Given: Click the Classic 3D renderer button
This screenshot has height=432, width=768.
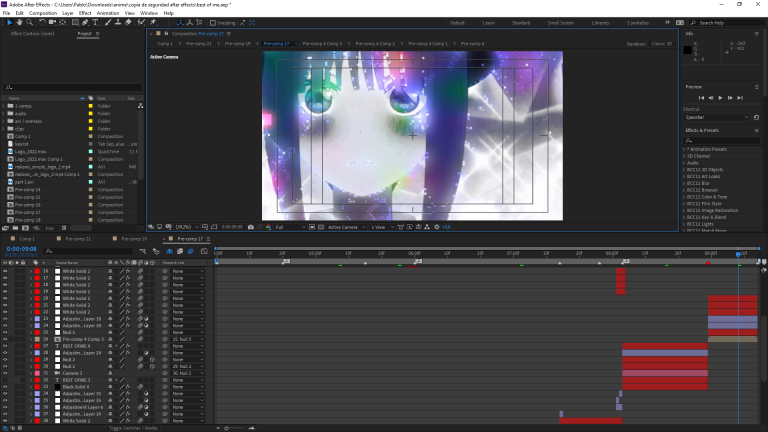Looking at the screenshot, I should (661, 44).
